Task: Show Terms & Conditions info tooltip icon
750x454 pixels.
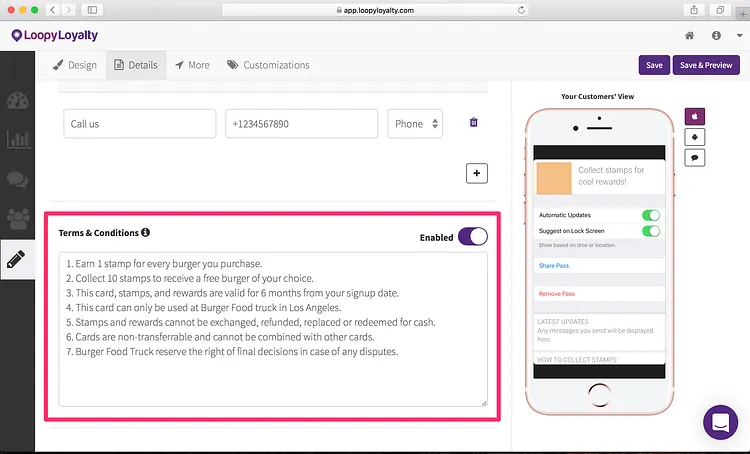Action: pyautogui.click(x=145, y=233)
